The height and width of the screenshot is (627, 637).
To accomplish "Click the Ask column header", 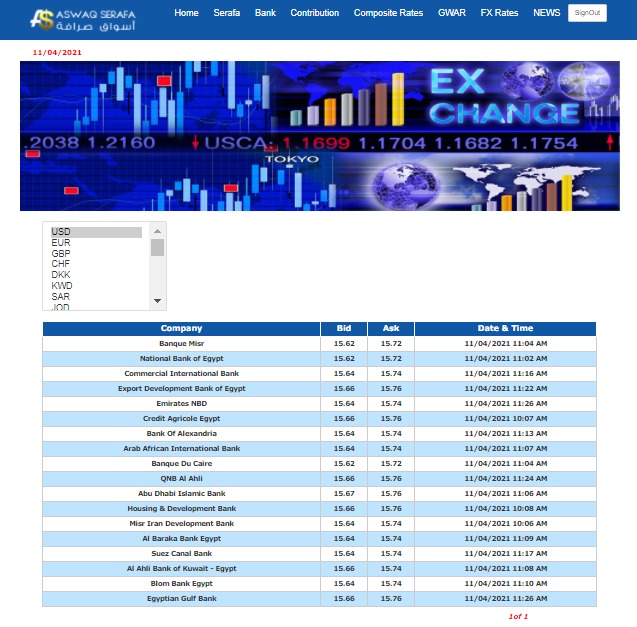I will tap(391, 328).
